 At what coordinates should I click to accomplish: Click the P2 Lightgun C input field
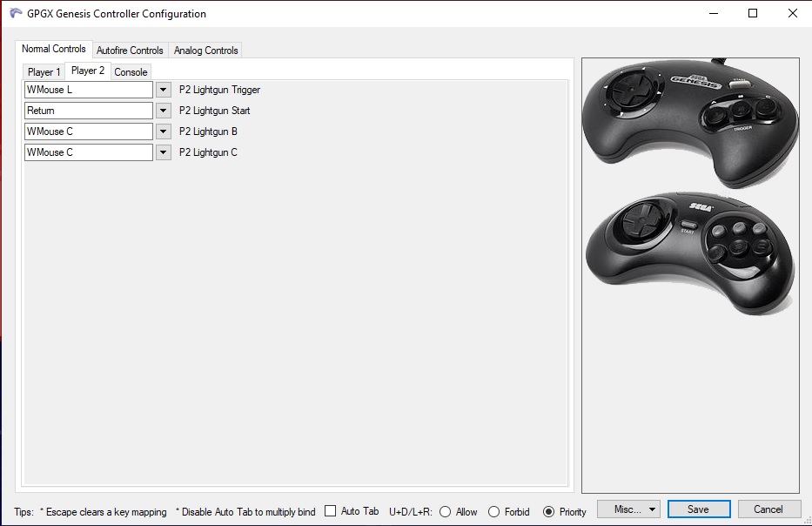89,152
